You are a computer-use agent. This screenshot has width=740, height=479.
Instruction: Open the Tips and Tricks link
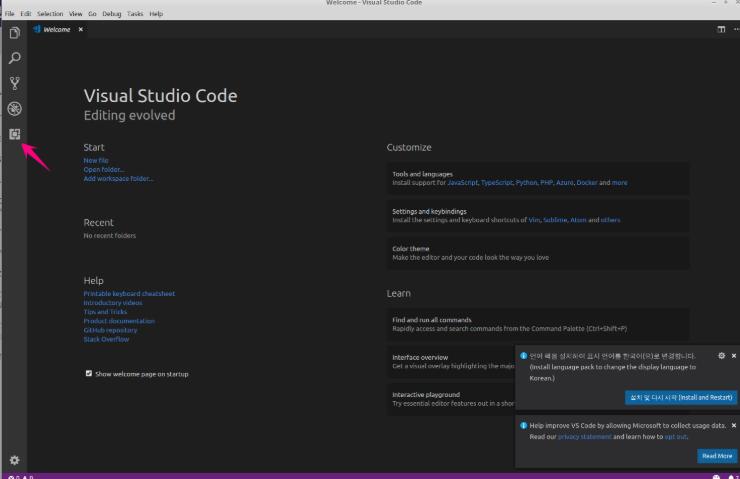(105, 312)
